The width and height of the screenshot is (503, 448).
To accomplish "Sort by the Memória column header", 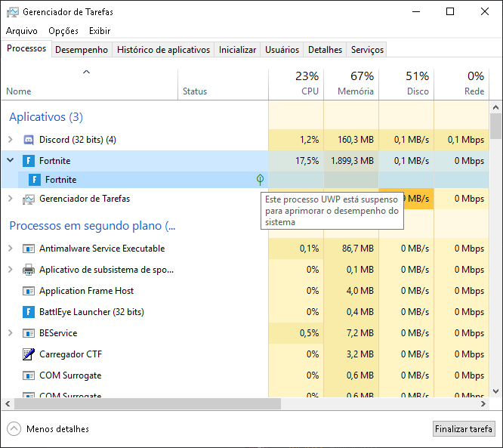I will 351,84.
